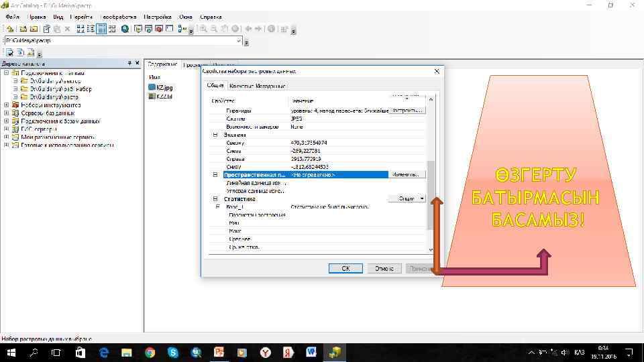Close the raster properties dialog
The width and height of the screenshot is (644, 362).
tap(437, 71)
